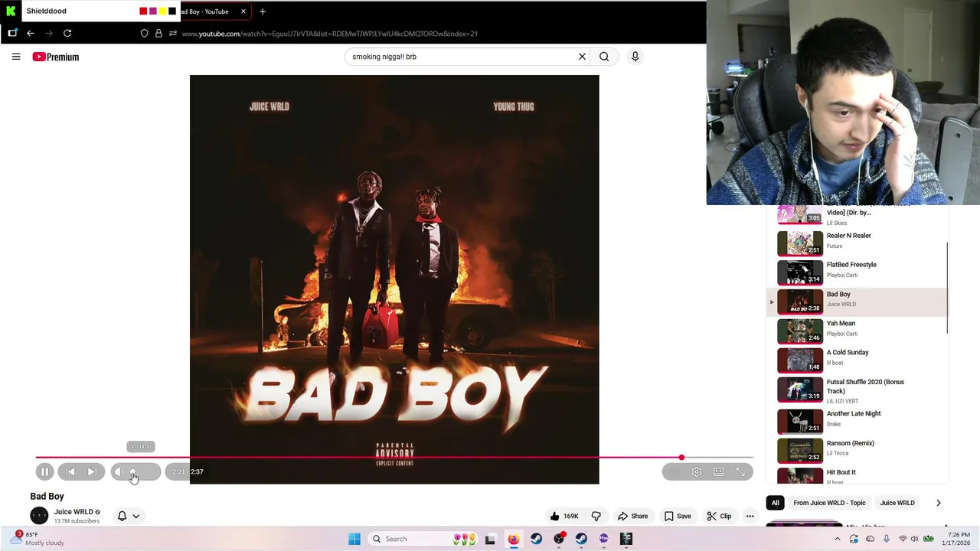Open the weather widget showing 85°F
The height and width of the screenshot is (551, 980).
click(x=38, y=539)
